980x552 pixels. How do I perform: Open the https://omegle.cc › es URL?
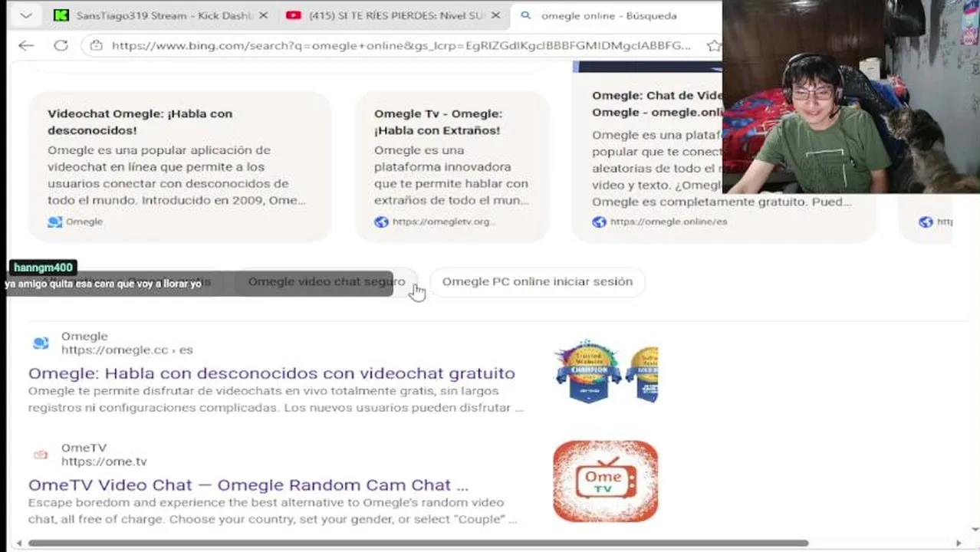(x=127, y=350)
